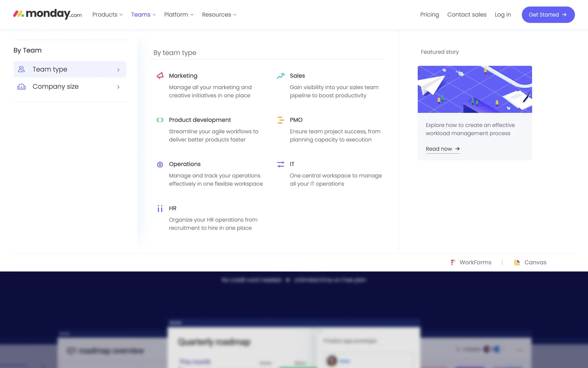Click the PMO orange bars icon

pyautogui.click(x=281, y=120)
